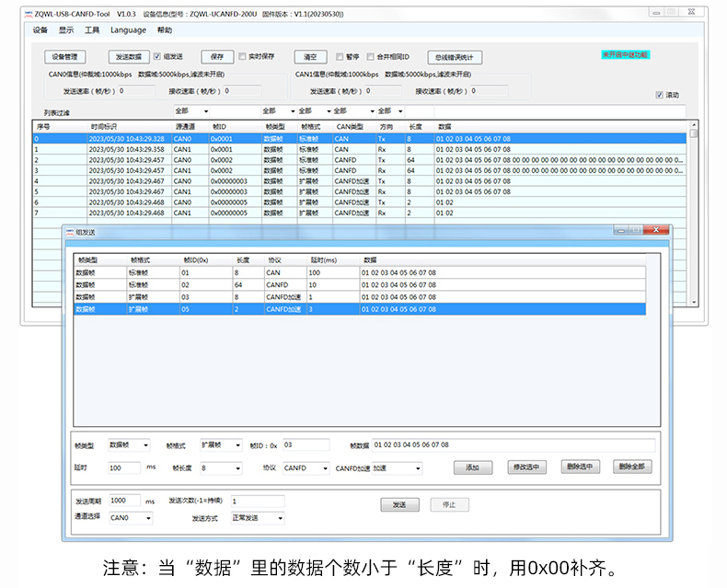The image size is (727, 588).
Task: Expand the 帧格式 dropdown
Action: pos(220,444)
